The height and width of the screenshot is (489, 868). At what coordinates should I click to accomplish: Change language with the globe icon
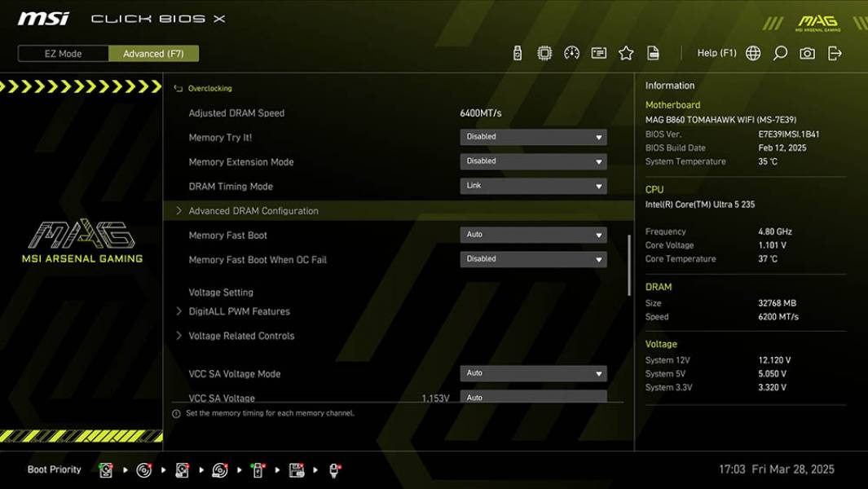click(x=753, y=53)
